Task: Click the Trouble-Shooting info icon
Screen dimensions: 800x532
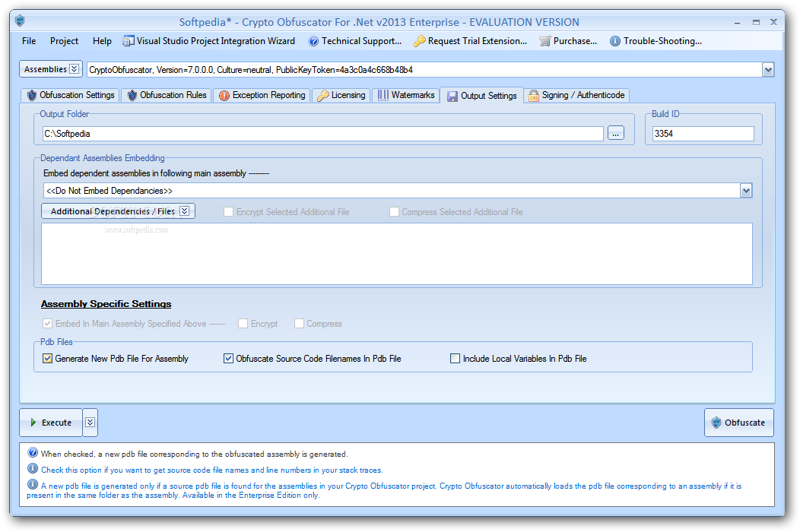Action: [x=615, y=41]
